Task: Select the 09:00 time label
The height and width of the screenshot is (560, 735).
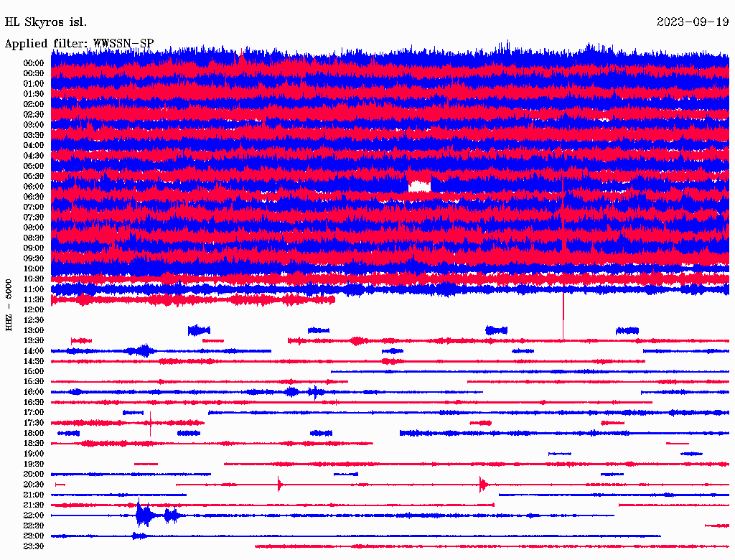Action: [x=34, y=248]
